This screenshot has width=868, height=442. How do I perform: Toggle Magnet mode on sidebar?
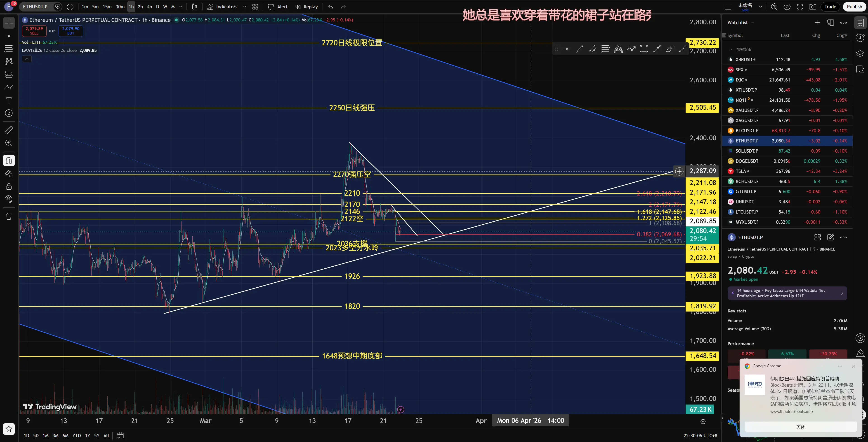pyautogui.click(x=9, y=160)
